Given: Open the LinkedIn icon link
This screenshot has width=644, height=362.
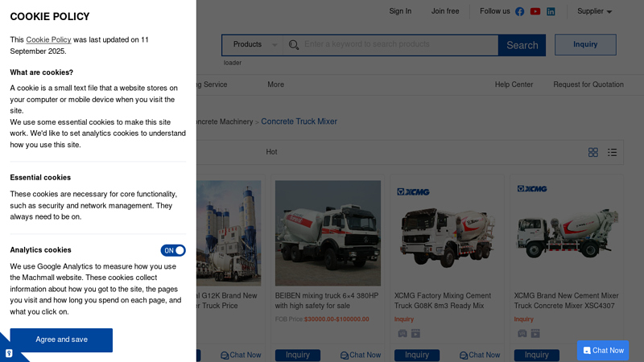Looking at the screenshot, I should (551, 11).
